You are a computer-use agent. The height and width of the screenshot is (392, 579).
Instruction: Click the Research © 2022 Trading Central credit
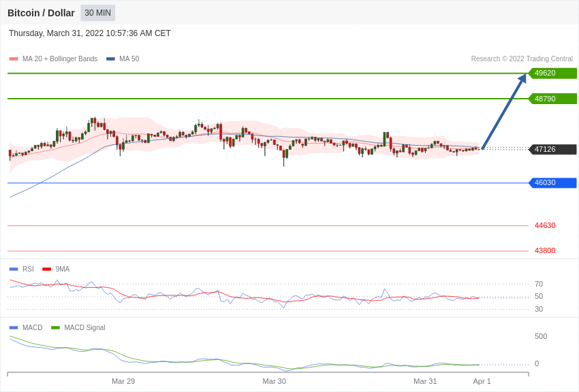522,59
